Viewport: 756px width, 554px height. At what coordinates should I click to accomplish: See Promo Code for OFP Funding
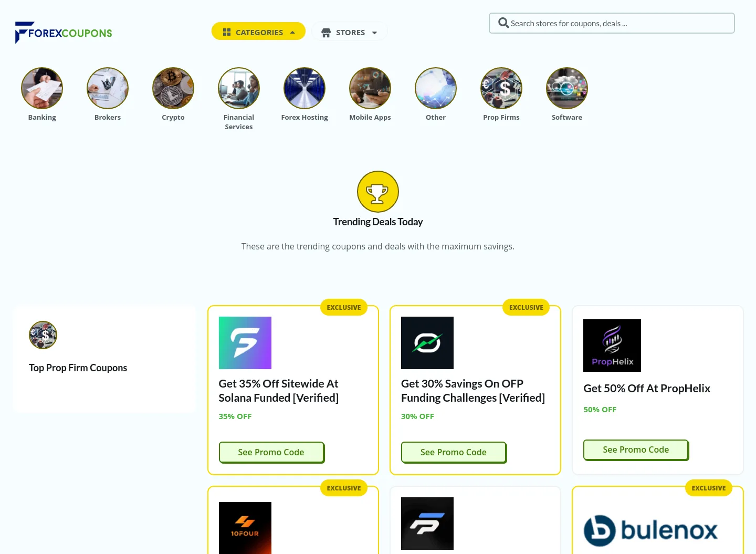454,452
